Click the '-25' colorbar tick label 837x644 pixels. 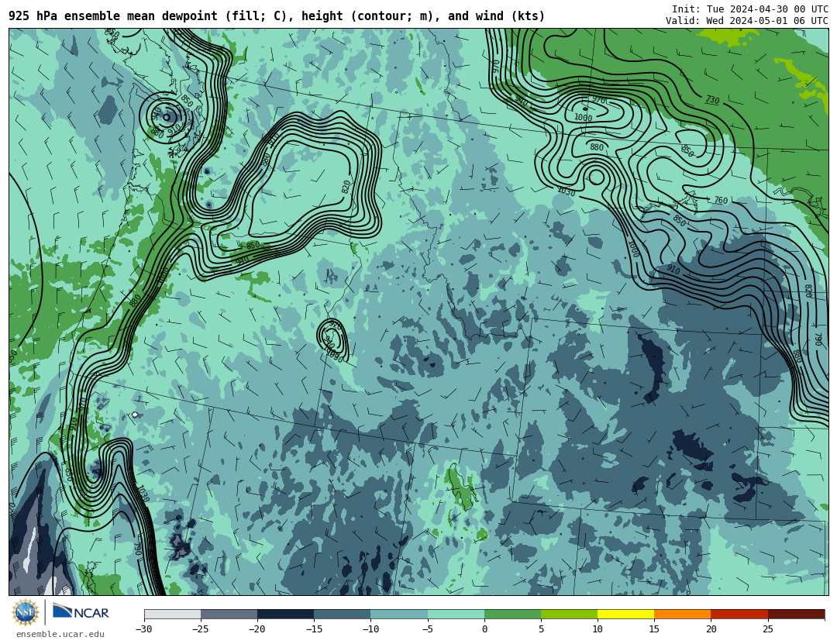pyautogui.click(x=200, y=629)
